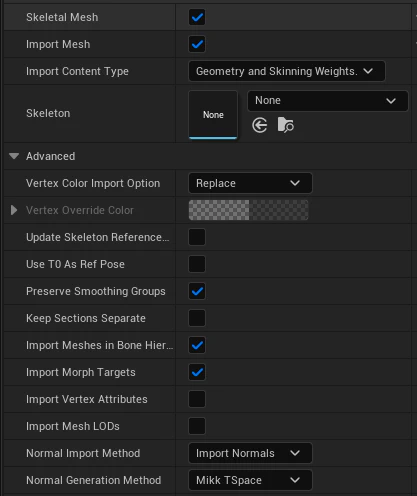Uncheck the Import Mesh checkbox
Screen dimensions: 417x496
197,44
